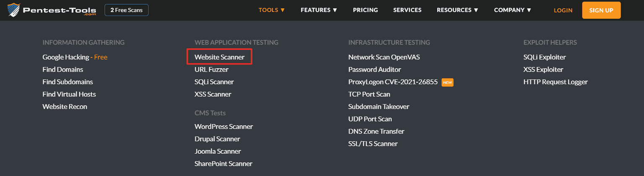Expand the Tools dropdown menu
The width and height of the screenshot is (644, 176).
pos(272,10)
